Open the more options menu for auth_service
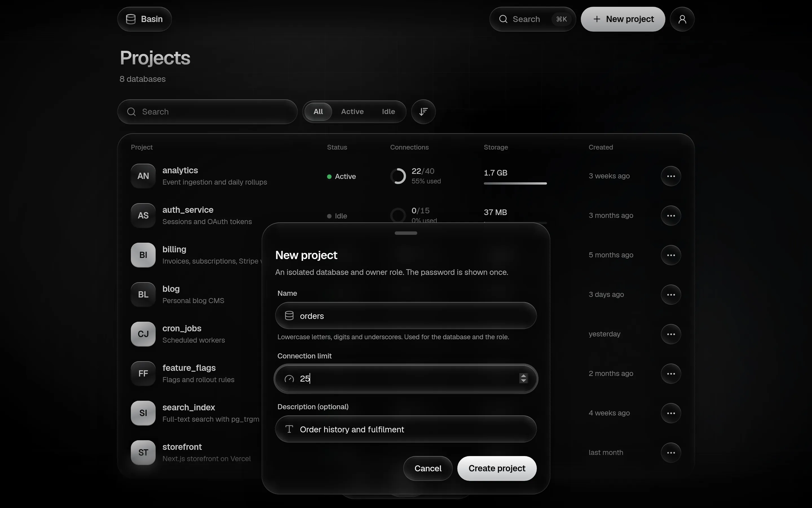812x508 pixels. point(671,216)
